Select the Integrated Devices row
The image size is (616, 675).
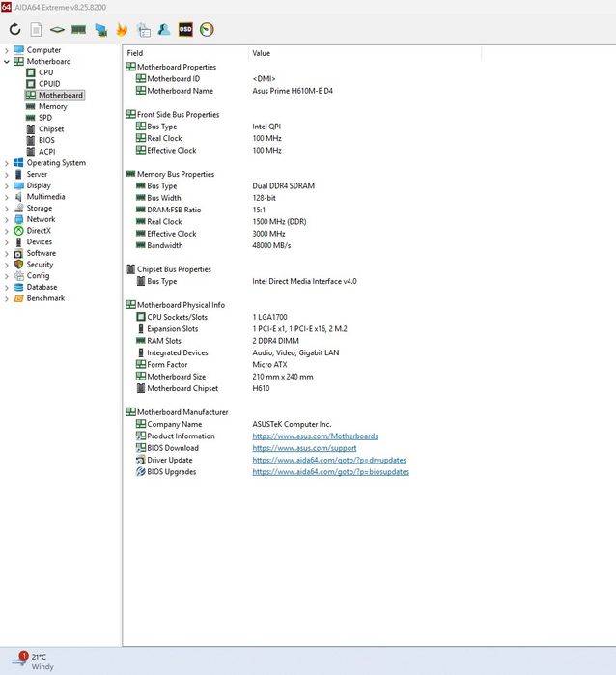[238, 352]
